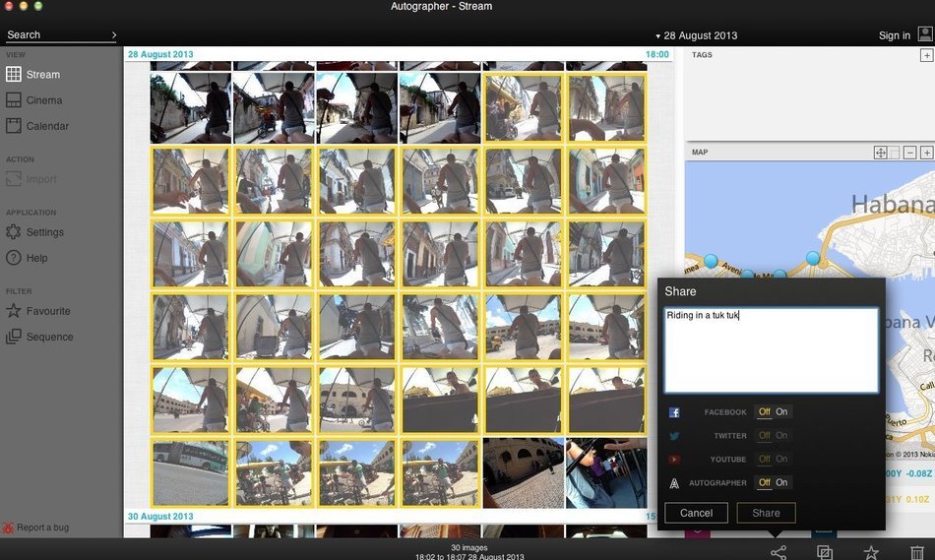Click the user profile icon

(x=925, y=34)
